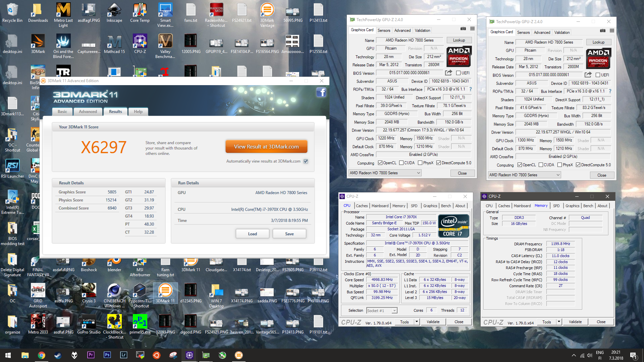644x362 pixels.
Task: Open Bench tab in left CPU-Z window
Action: click(446, 206)
